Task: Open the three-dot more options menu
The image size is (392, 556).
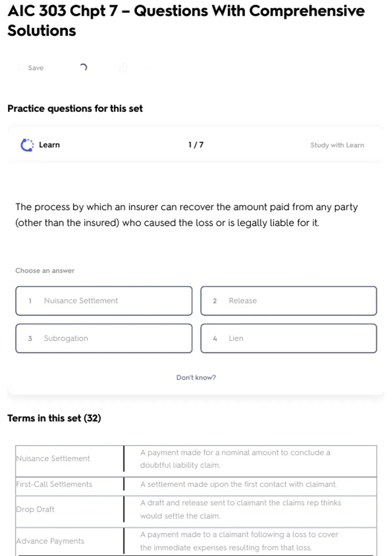Action: 147,68
